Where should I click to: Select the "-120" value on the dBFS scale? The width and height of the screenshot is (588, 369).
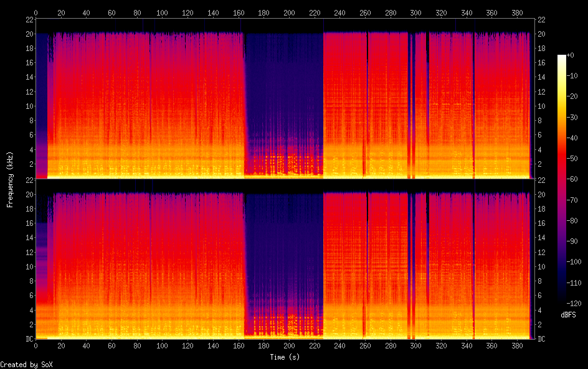tap(574, 304)
